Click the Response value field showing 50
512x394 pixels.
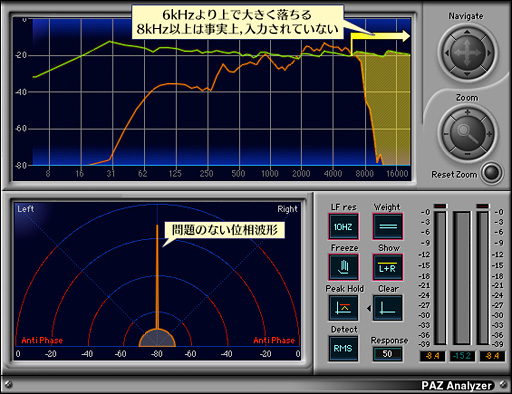387,354
